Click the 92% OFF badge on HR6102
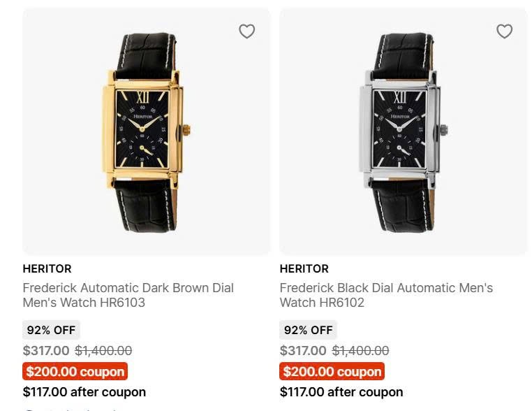Screen dimensions: 532x411 308,330
